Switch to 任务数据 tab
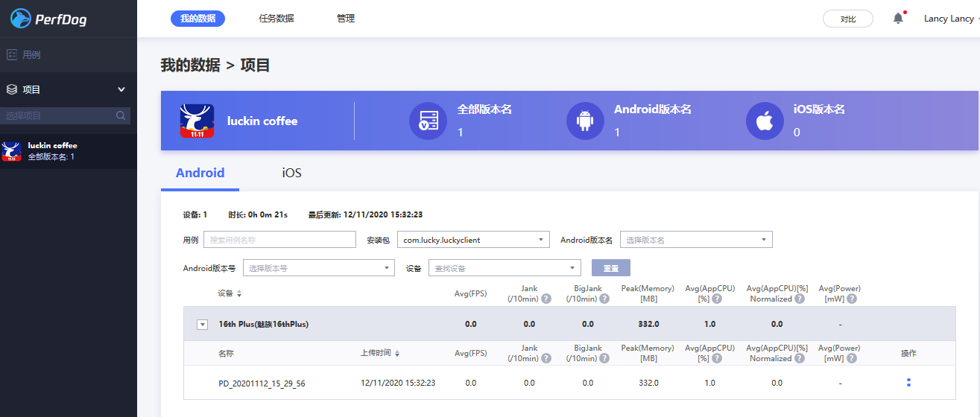 point(276,19)
